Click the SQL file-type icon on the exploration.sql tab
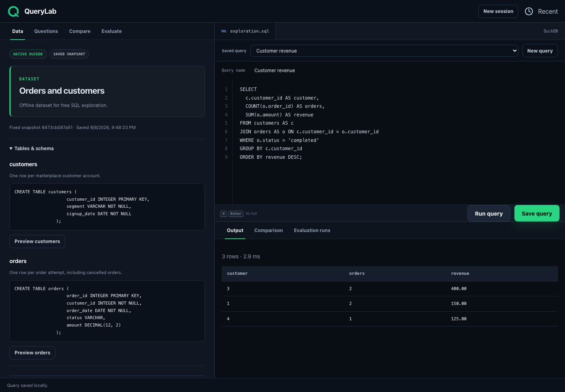 click(224, 31)
